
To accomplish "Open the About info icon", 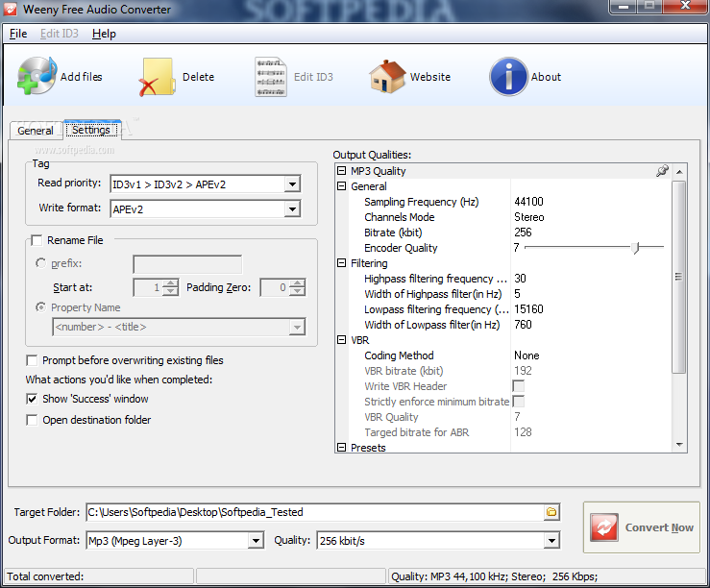I will tap(508, 76).
